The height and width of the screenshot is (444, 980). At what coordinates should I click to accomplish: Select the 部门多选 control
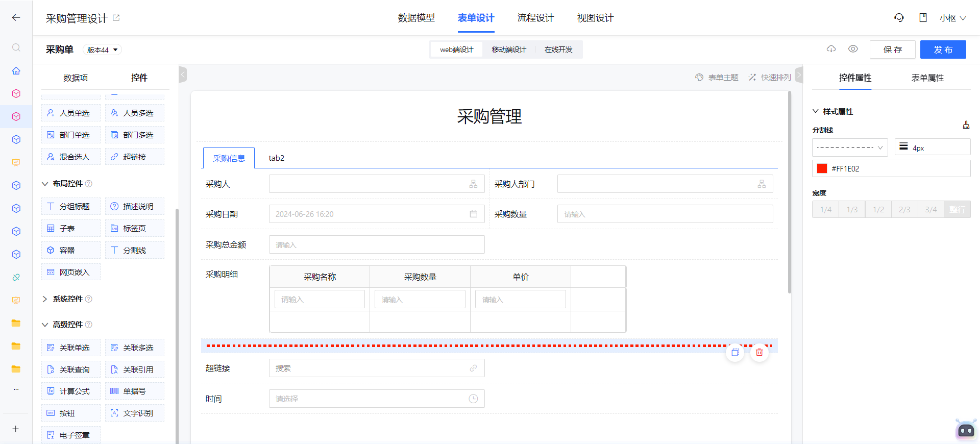point(135,135)
